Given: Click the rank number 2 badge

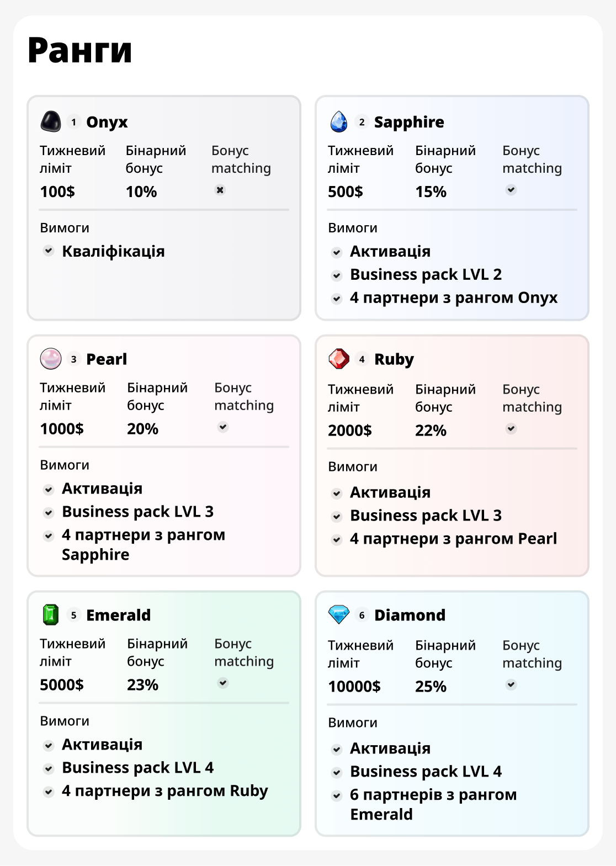Looking at the screenshot, I should click(x=362, y=122).
